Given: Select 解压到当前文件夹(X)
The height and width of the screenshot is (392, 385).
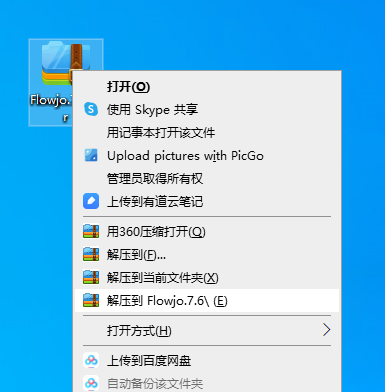Looking at the screenshot, I should click(207, 278).
